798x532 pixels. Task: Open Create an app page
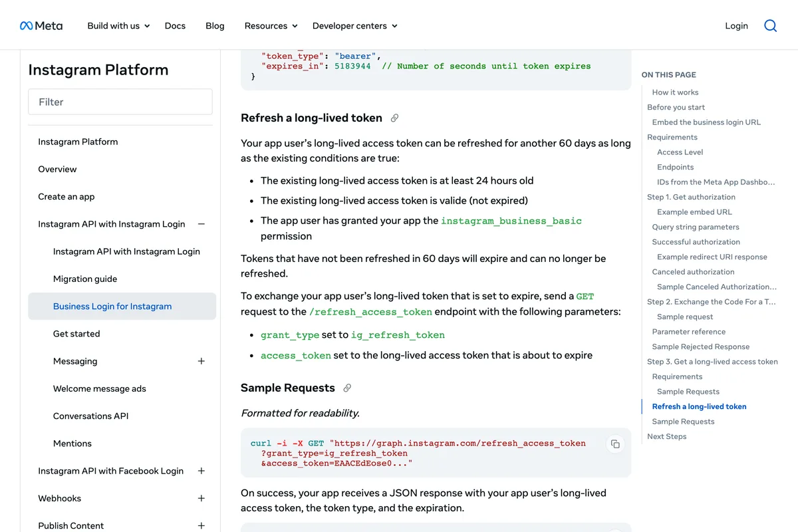[66, 196]
